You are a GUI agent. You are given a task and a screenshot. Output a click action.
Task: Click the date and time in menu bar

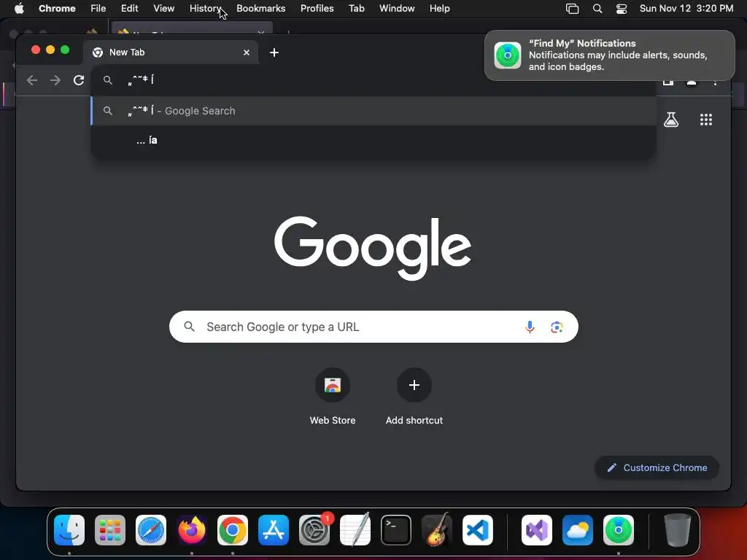(x=686, y=9)
